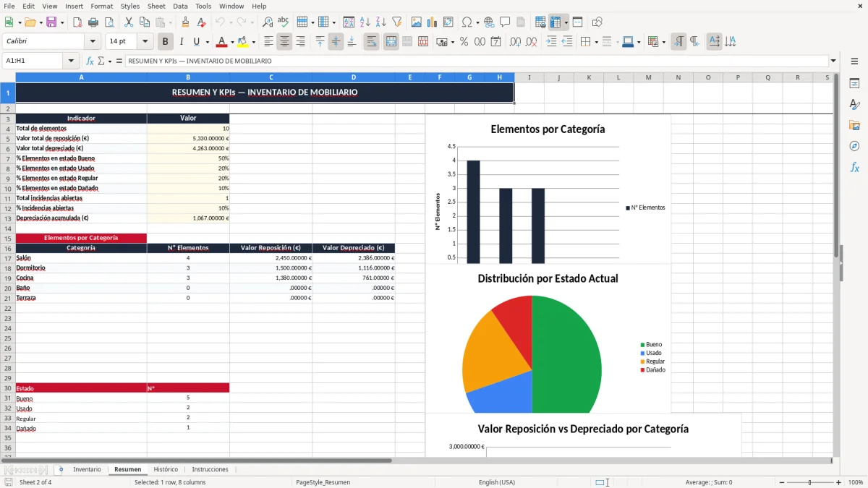Toggle Align Left
868x488 pixels.
[x=268, y=42]
